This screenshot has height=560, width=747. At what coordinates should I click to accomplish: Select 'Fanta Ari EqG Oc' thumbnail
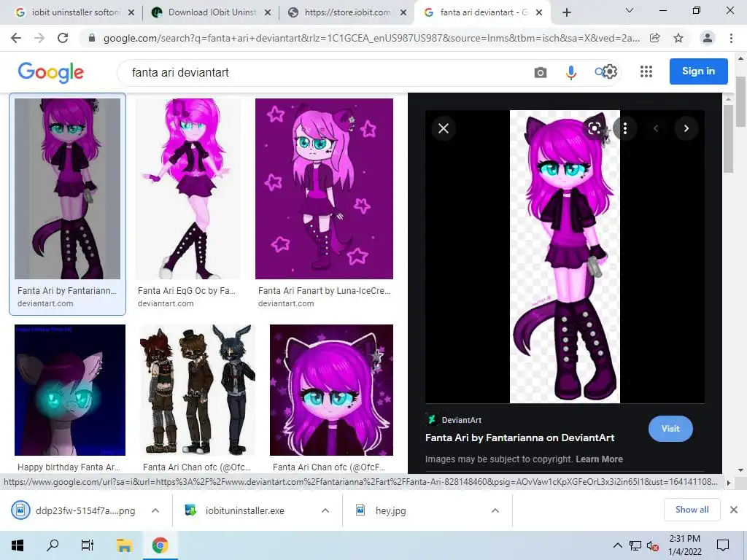(x=188, y=189)
